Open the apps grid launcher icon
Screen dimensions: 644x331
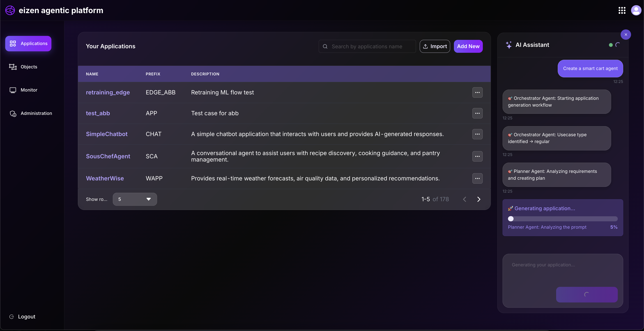pyautogui.click(x=622, y=10)
